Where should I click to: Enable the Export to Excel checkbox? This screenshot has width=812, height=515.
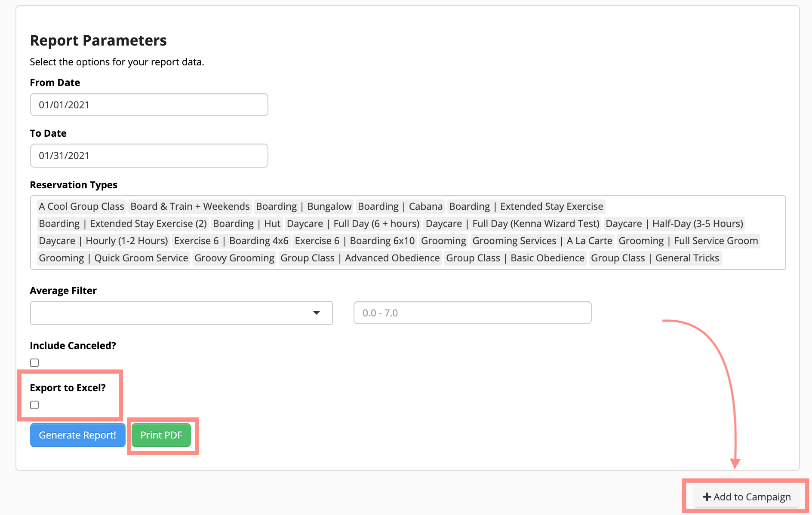pyautogui.click(x=34, y=405)
